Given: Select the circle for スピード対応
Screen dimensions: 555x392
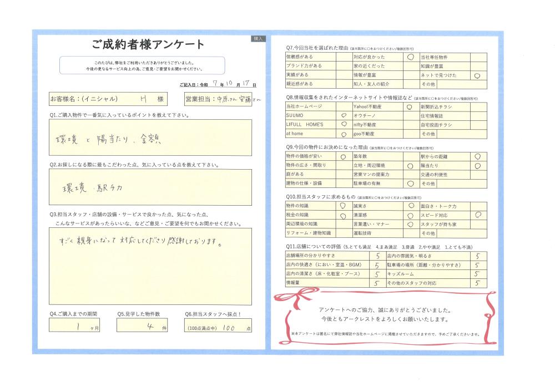Looking at the screenshot, I should 478,215.
